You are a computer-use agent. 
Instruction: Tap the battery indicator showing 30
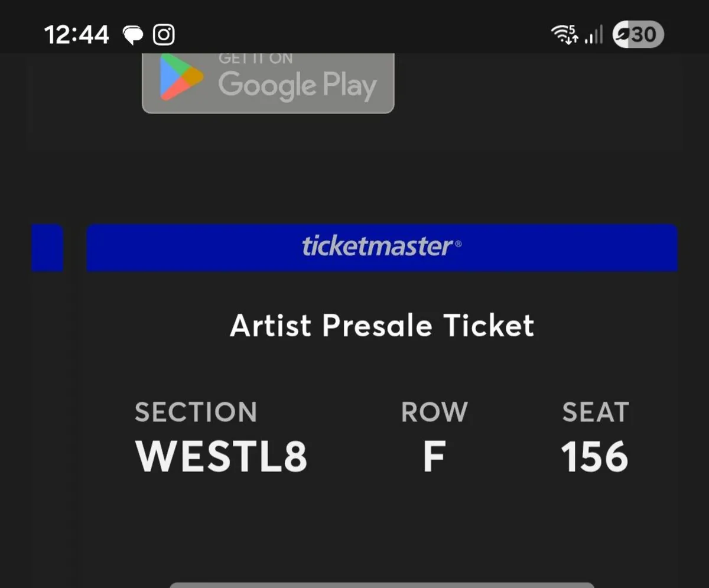[638, 35]
